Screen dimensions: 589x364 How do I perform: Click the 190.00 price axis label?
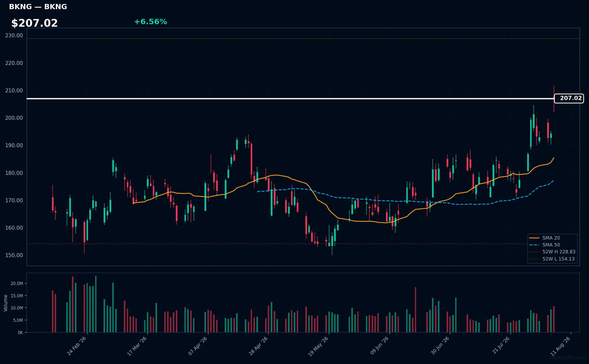coord(14,145)
